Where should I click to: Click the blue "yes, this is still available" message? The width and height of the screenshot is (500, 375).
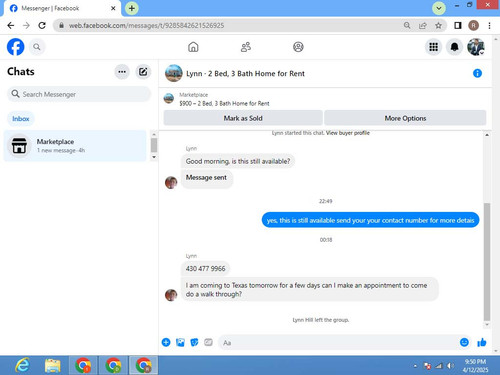pos(370,220)
